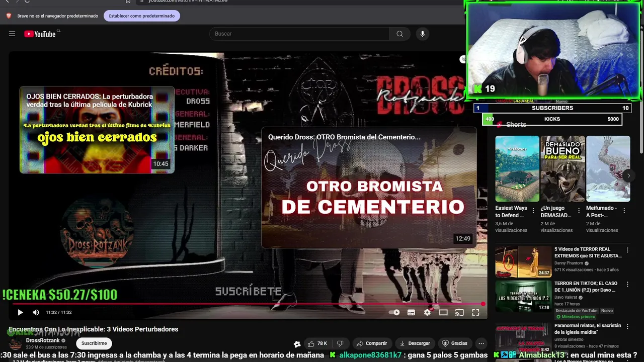Screen dimensions: 644x362
Task: Open the DrossRotzank channel name link
Action: pos(43,340)
